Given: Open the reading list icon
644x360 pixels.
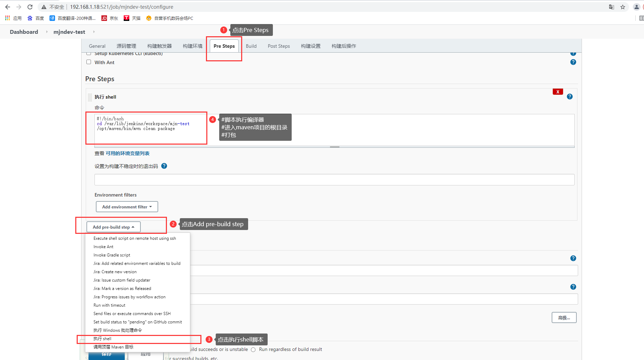Looking at the screenshot, I should 642,18.
